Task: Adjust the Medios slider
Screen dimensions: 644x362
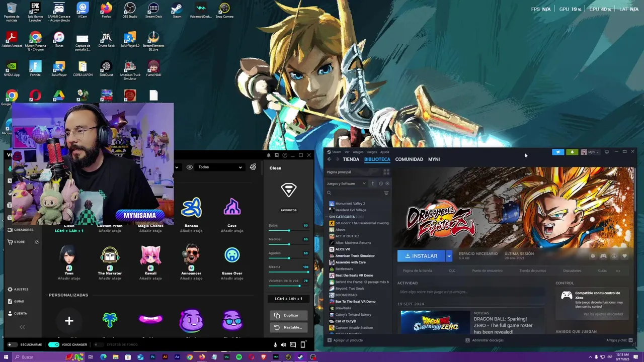Action: point(288,244)
